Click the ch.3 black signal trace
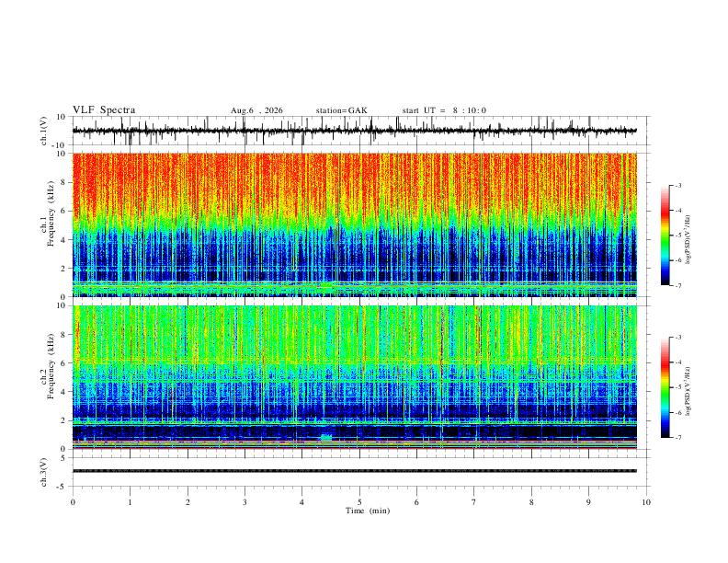 coord(354,471)
